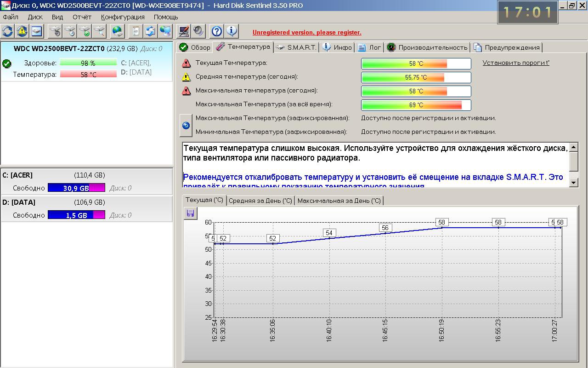Click the blue back arrow button beside recorded temperatures
Image resolution: width=588 pixels, height=368 pixels.
(186, 125)
